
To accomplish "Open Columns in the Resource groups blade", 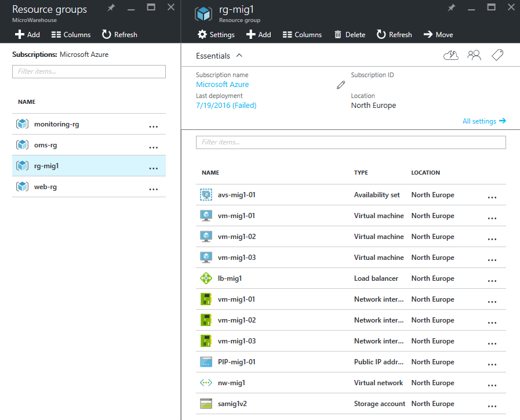I will (x=71, y=35).
